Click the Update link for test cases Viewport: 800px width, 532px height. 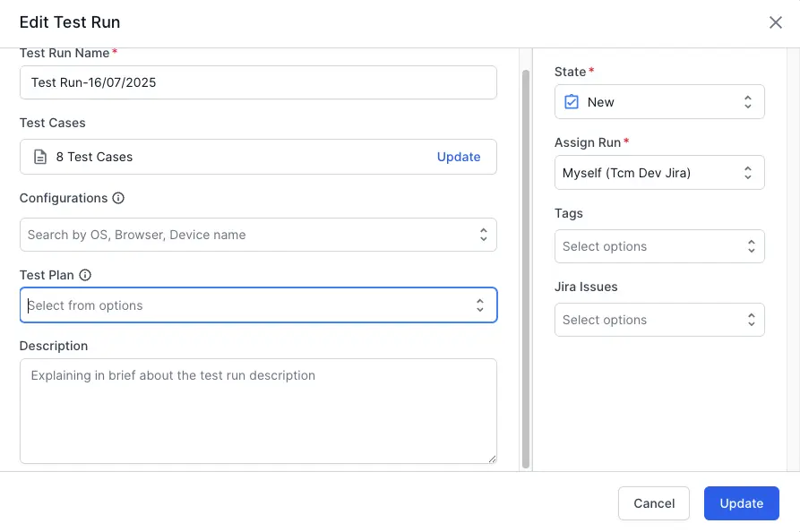click(459, 157)
